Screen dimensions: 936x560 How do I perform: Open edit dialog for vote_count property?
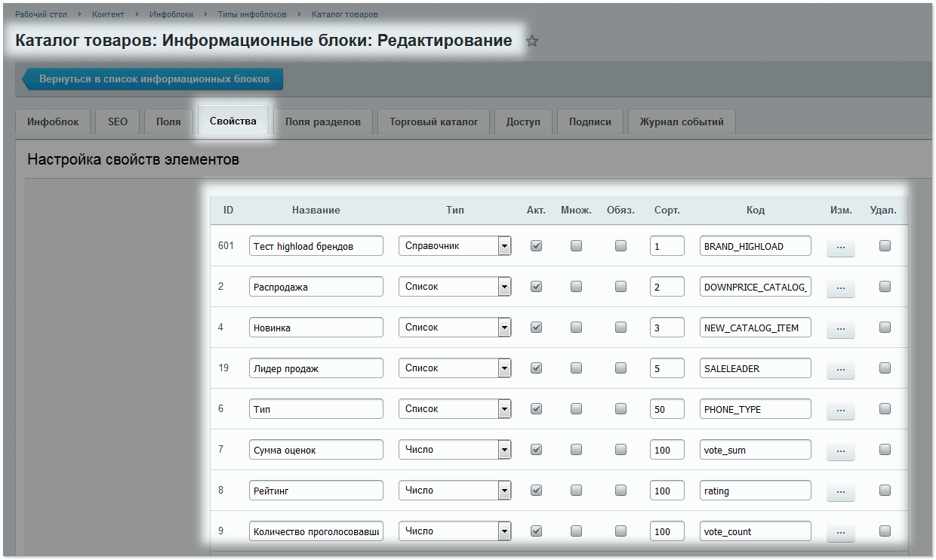click(840, 531)
